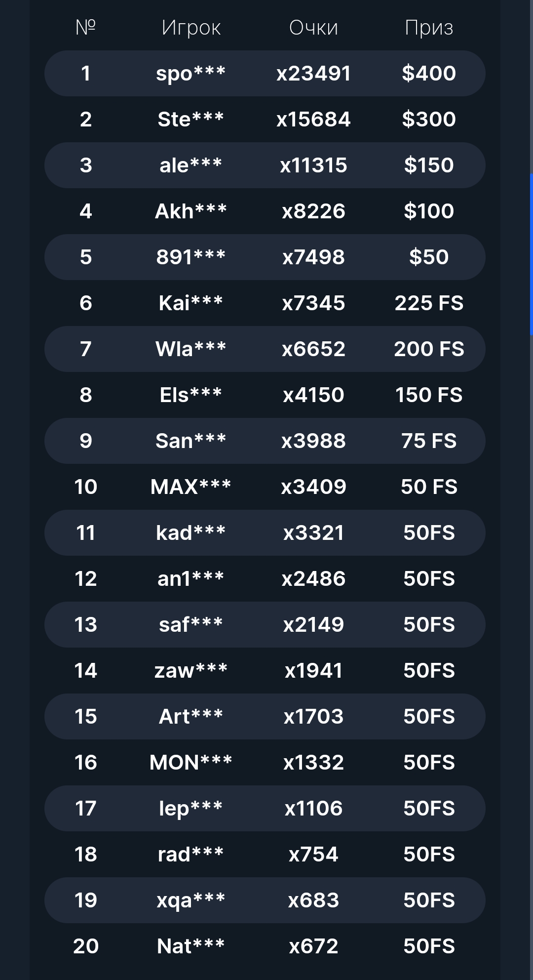Viewport: 533px width, 980px height.
Task: Select player MAX*** at rank 10
Action: point(191,487)
